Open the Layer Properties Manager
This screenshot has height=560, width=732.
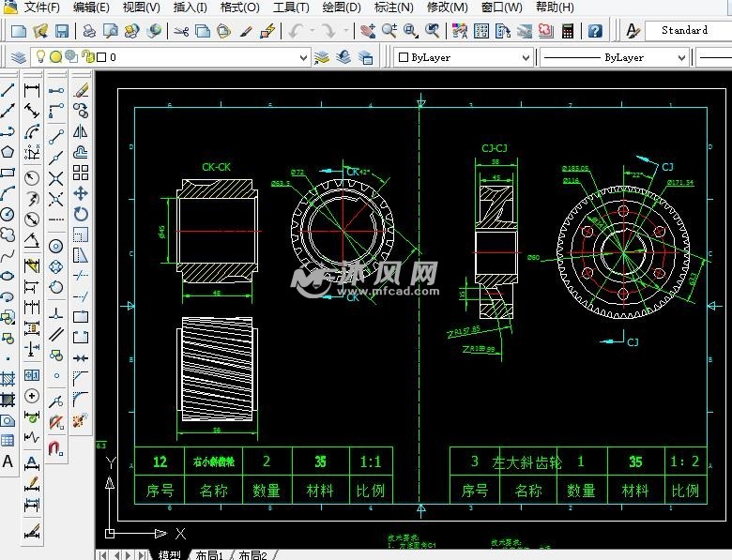pos(18,57)
